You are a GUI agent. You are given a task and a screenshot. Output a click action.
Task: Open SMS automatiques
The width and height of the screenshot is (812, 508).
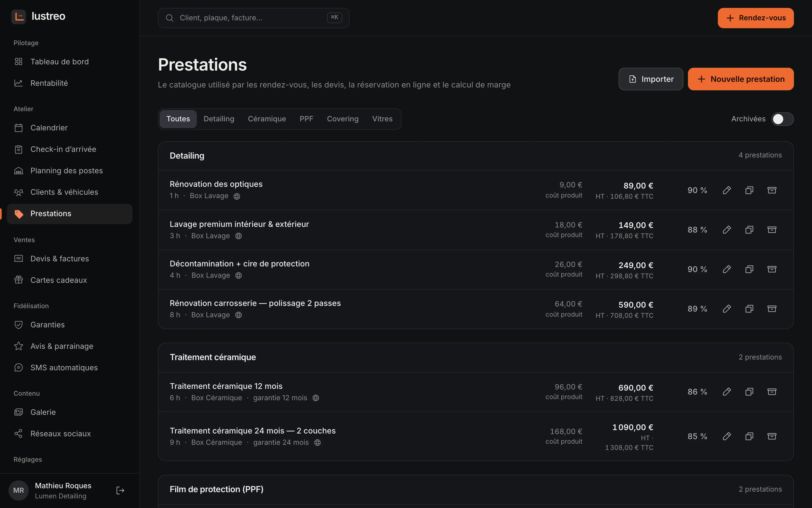pyautogui.click(x=69, y=367)
